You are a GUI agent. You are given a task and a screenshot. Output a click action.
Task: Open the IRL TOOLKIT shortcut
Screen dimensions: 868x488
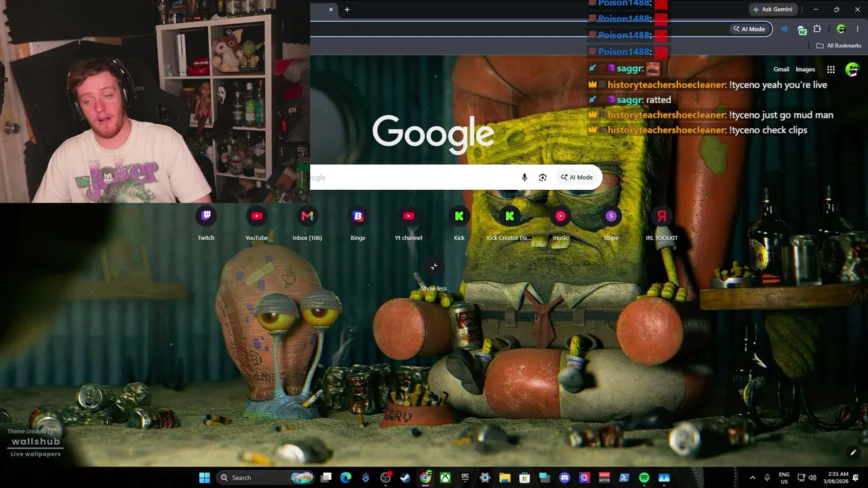pyautogui.click(x=662, y=224)
